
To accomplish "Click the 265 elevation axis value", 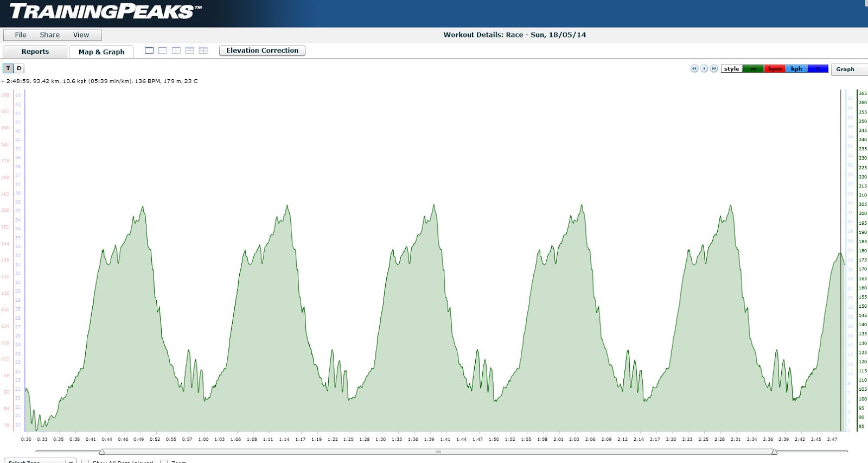I will (x=863, y=93).
